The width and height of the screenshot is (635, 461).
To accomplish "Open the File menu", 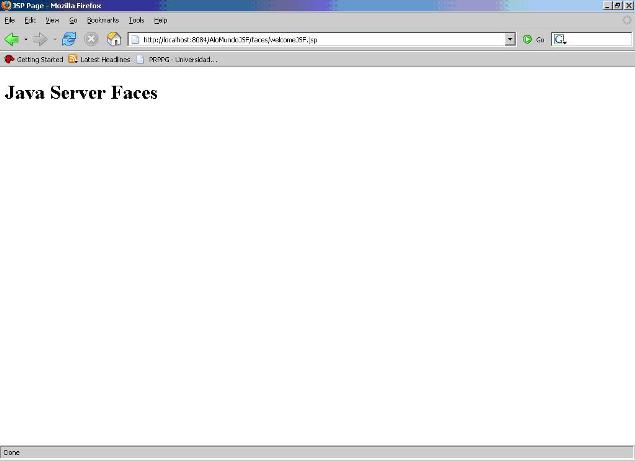I will tap(10, 20).
